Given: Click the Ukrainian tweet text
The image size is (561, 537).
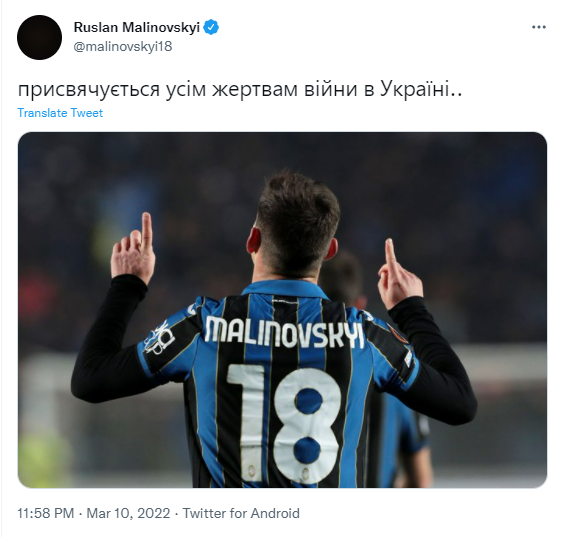Looking at the screenshot, I should click(x=240, y=89).
